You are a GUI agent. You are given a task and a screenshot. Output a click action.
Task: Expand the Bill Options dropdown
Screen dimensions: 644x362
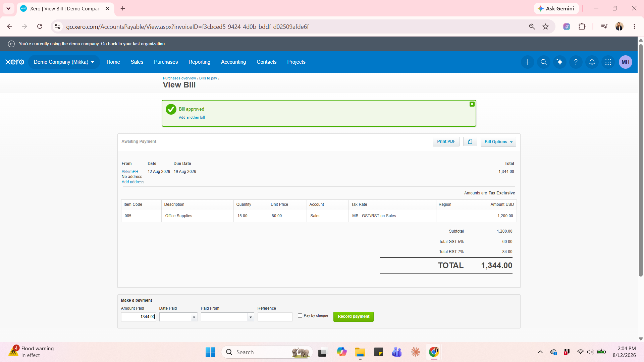(x=498, y=142)
